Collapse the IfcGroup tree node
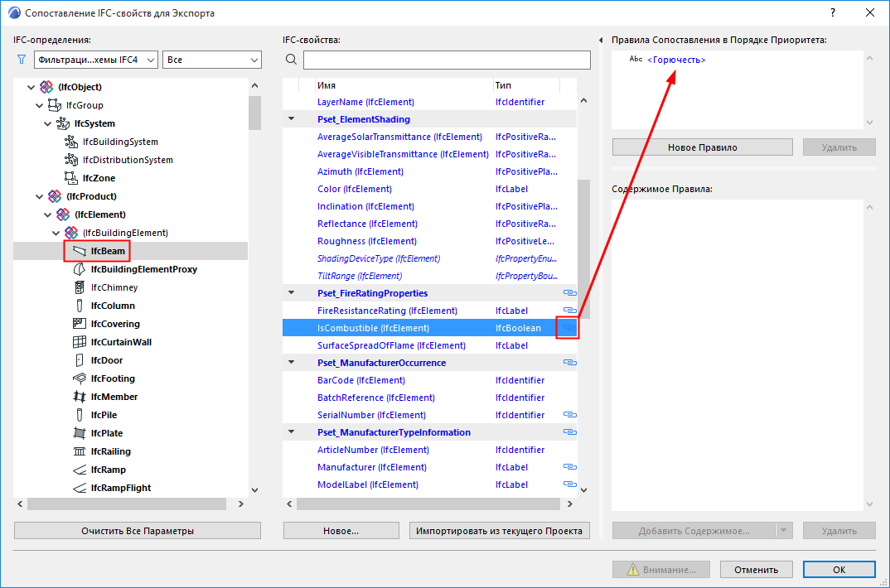This screenshot has width=890, height=588. tap(39, 105)
